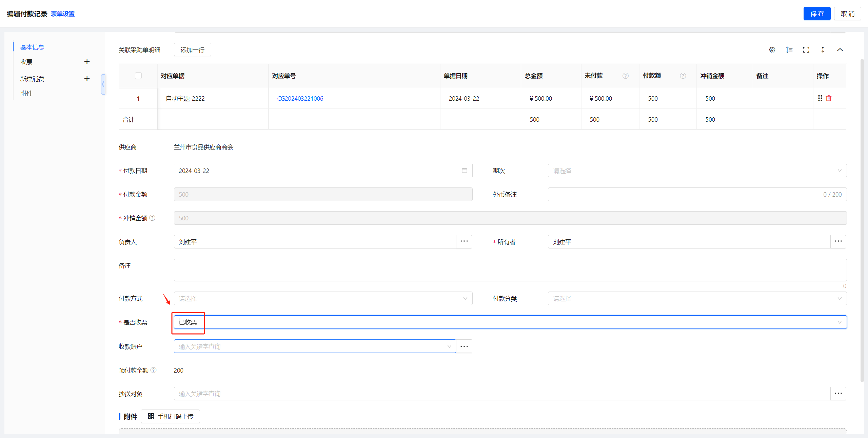Open 负责人 selector ellipsis button
Viewport: 868px width, 438px height.
(464, 242)
